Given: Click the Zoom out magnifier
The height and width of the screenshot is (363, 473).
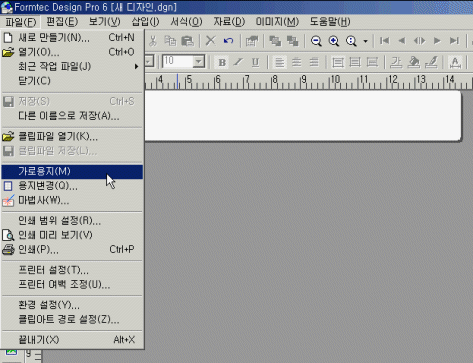Looking at the screenshot, I should [316, 41].
